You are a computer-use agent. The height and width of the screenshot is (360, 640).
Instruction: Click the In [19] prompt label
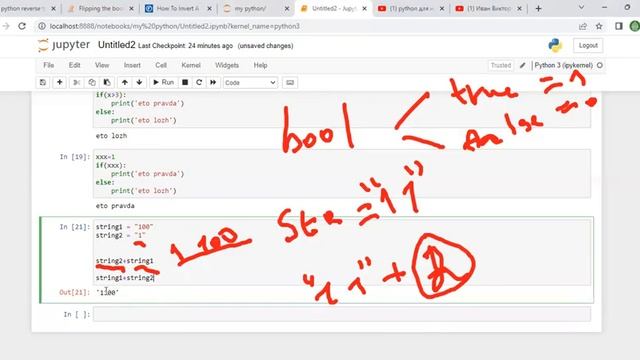pyautogui.click(x=75, y=157)
